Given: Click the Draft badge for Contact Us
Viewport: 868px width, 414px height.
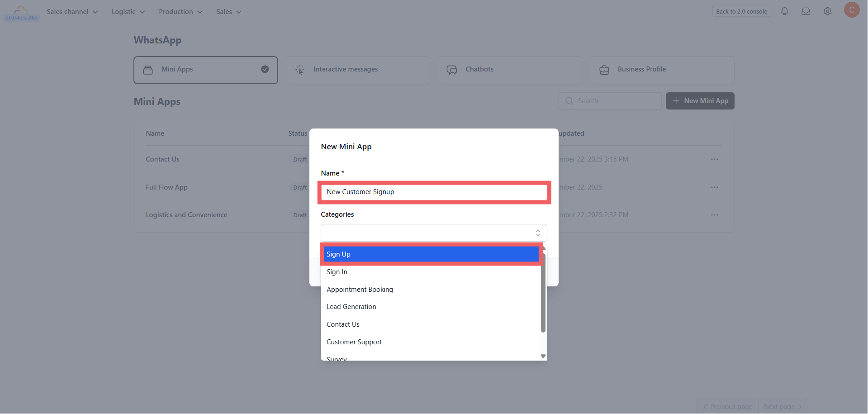Looking at the screenshot, I should [x=299, y=159].
